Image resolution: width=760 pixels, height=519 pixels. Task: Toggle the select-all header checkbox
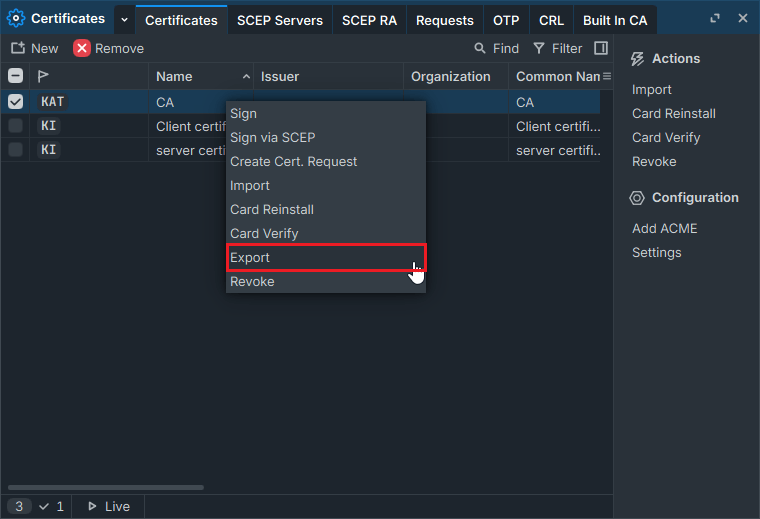pos(16,76)
